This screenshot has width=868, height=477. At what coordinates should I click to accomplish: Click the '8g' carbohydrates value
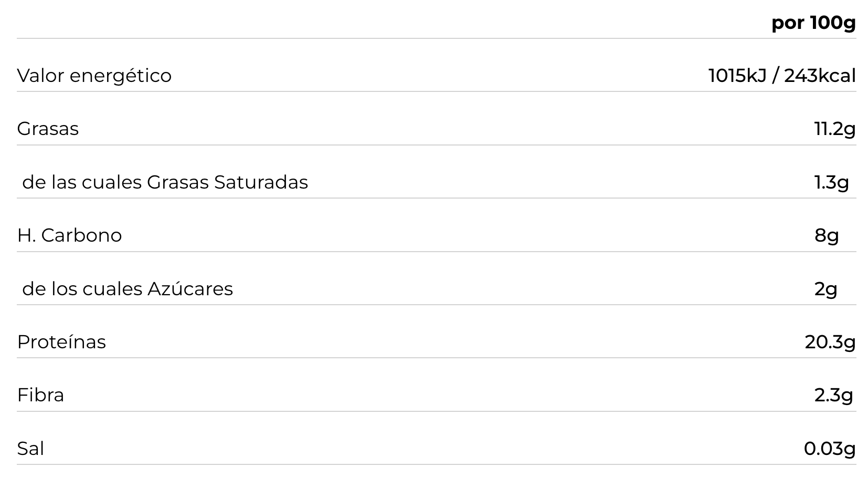(827, 235)
